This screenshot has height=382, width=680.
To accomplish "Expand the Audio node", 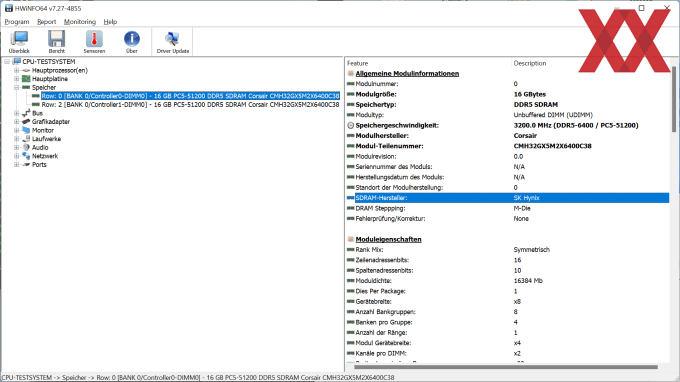I will click(x=16, y=147).
